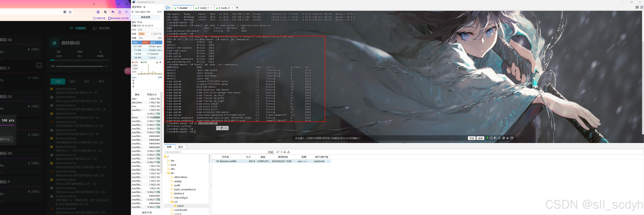
Task: Click the browser QR code icon
Action: (65, 12)
